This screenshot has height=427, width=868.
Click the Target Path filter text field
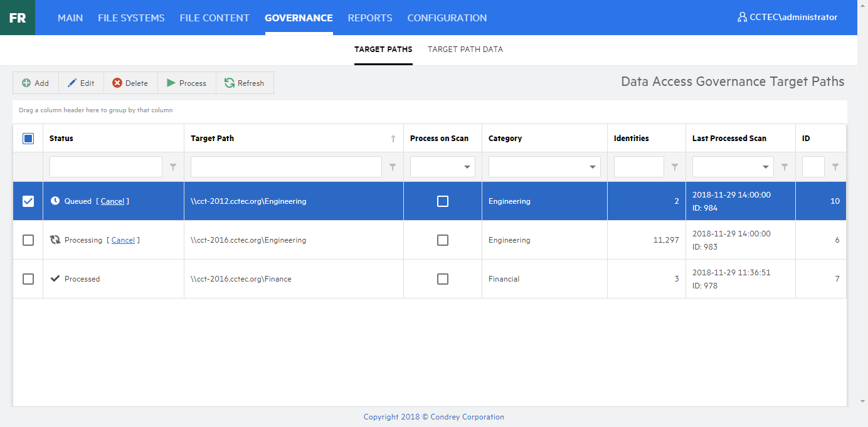click(x=286, y=167)
